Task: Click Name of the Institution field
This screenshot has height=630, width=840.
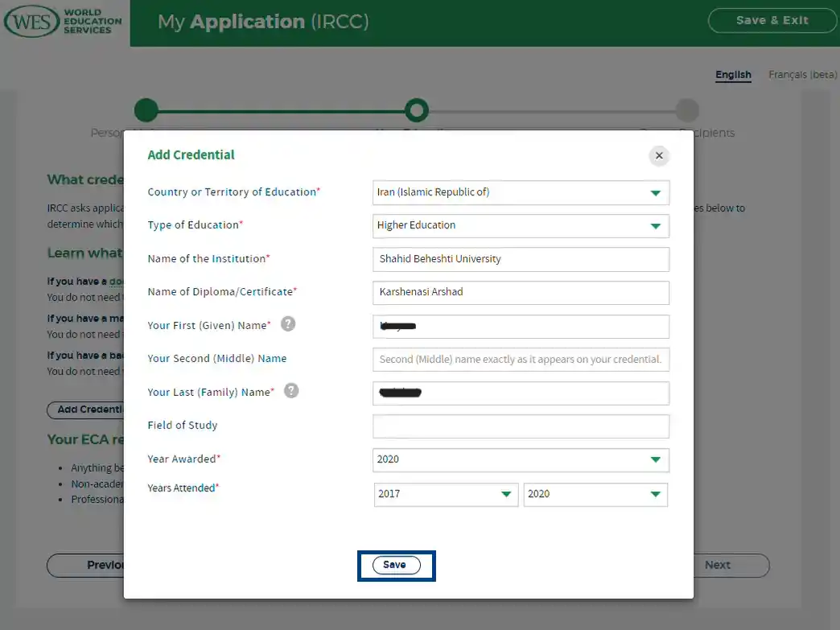Action: [521, 259]
